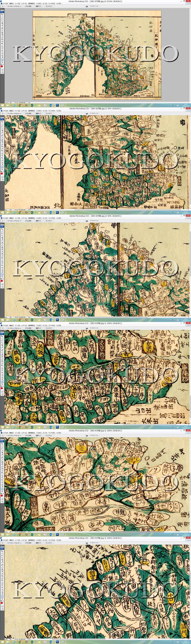Viewport: 191px width, 644px height.
Task: Select the Paint Bucket tool in the 23.6% window
Action: 2,39
